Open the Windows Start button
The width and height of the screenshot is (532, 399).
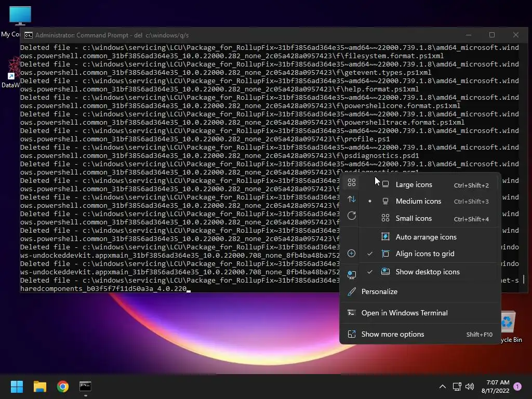[x=17, y=387]
